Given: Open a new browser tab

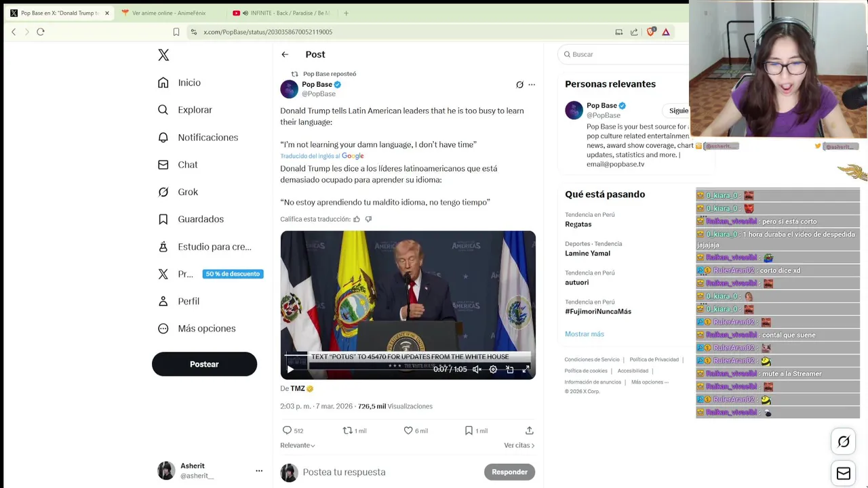Looking at the screenshot, I should pos(346,13).
